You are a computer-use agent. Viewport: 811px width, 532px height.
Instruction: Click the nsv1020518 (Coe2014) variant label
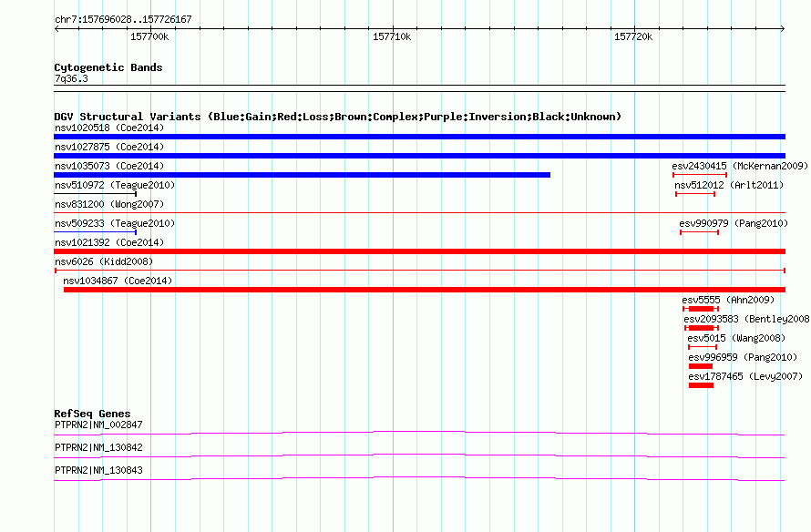point(109,128)
